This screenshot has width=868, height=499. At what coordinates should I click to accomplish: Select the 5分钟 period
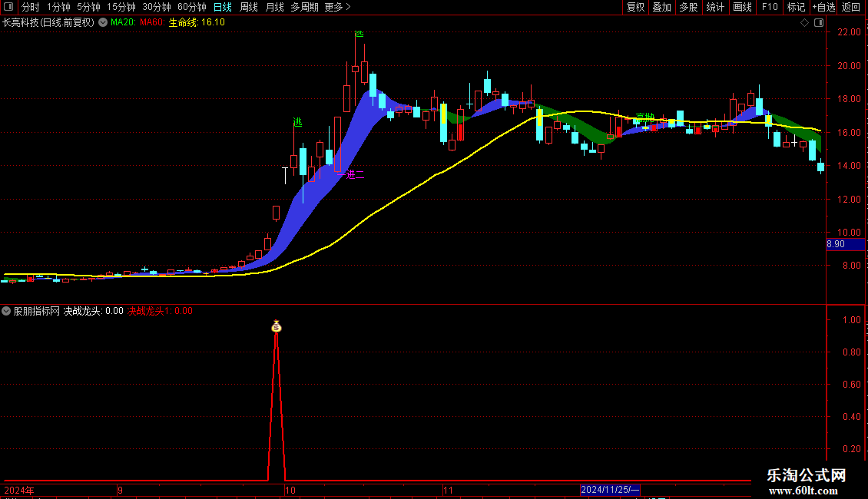click(x=88, y=7)
